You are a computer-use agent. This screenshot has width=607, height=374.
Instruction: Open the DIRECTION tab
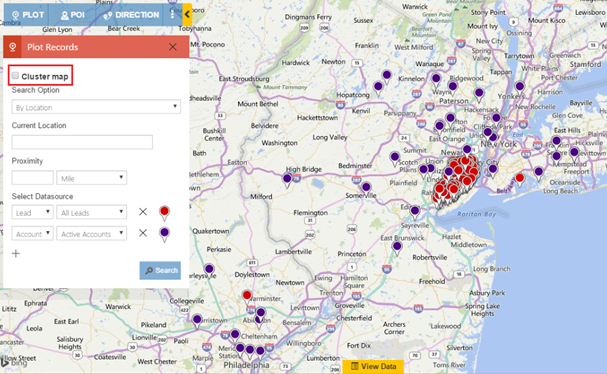131,15
